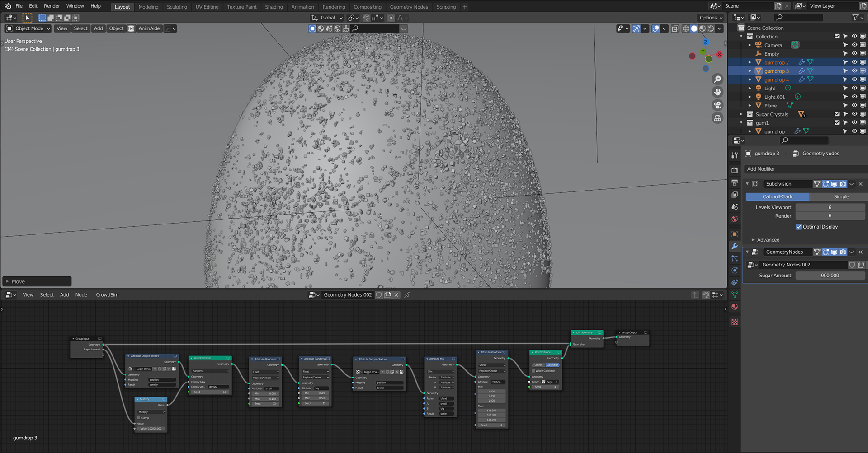868x453 pixels.
Task: Open the Object Mode dropdown
Action: pos(28,28)
